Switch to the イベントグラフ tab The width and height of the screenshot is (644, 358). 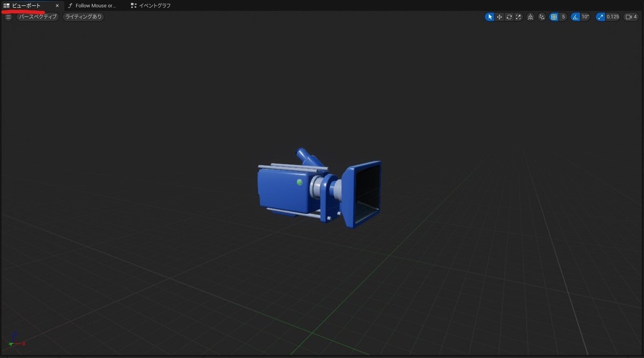point(151,5)
